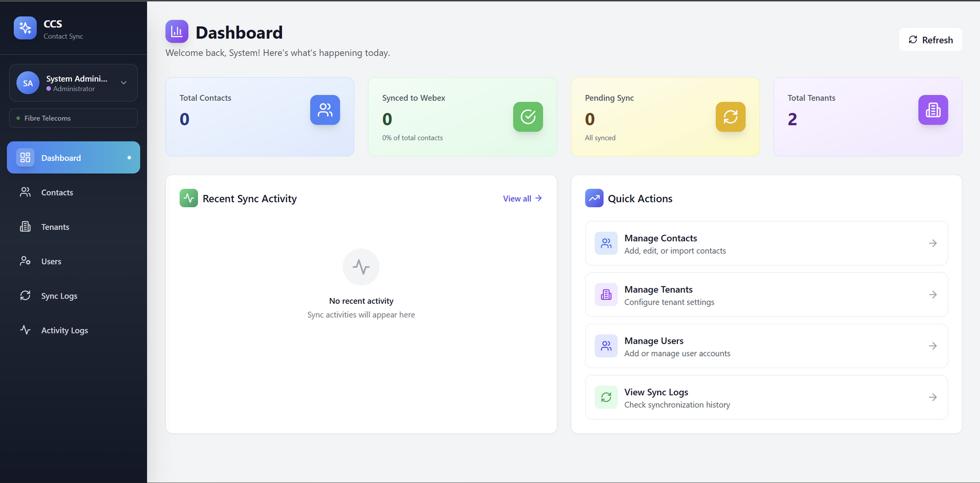Click the sync icon on View Sync Logs action
The width and height of the screenshot is (980, 483).
click(606, 397)
